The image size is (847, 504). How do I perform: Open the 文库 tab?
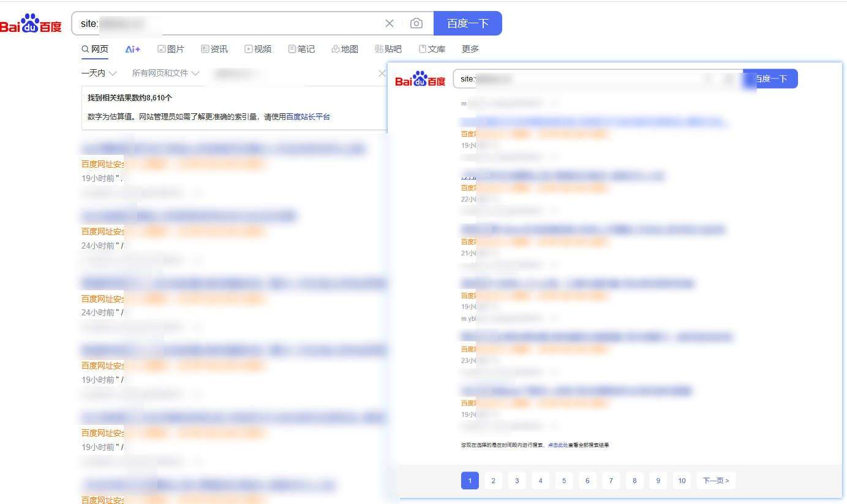coord(432,49)
